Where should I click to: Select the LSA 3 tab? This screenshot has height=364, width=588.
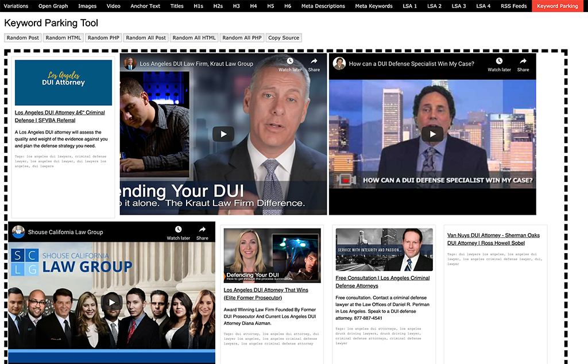click(x=459, y=6)
